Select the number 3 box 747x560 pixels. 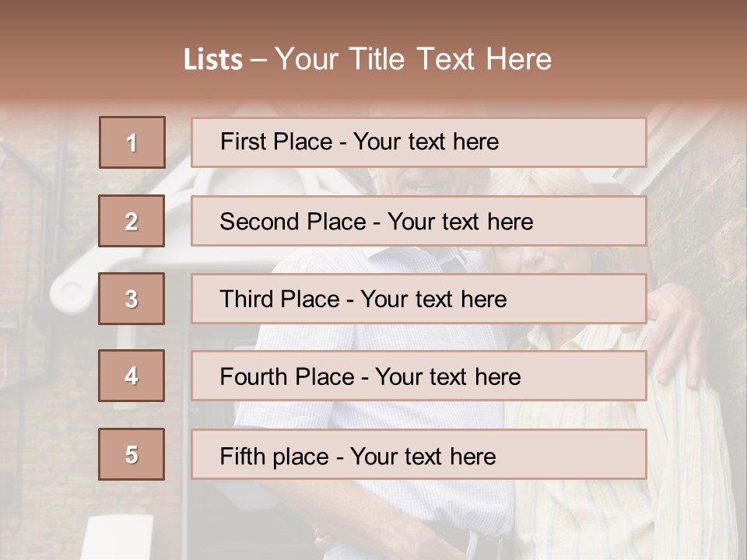pos(132,299)
